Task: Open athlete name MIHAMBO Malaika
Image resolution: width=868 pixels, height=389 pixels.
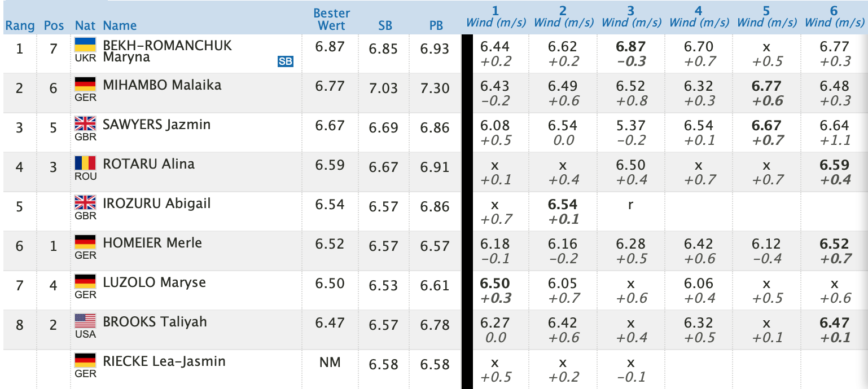Action: [x=162, y=85]
